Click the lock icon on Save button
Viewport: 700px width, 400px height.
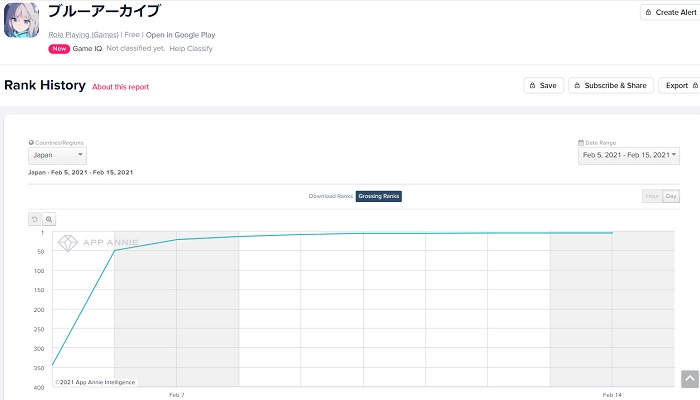click(x=532, y=85)
